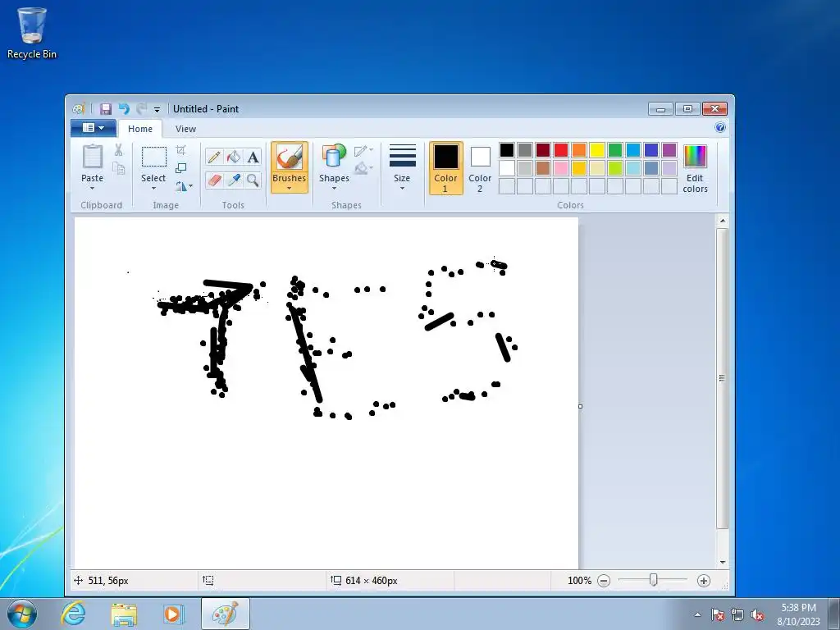Switch to the View ribbon tab
This screenshot has height=630, width=840.
point(186,129)
